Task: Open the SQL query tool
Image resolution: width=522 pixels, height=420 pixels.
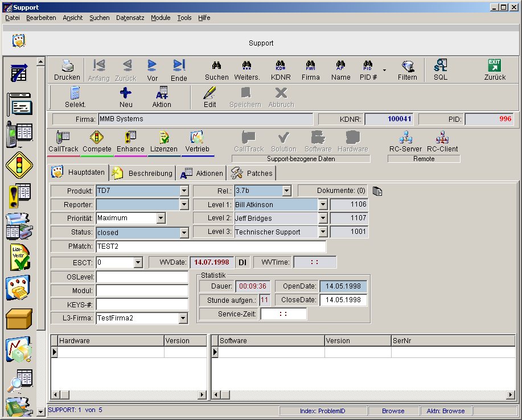Action: pyautogui.click(x=440, y=70)
